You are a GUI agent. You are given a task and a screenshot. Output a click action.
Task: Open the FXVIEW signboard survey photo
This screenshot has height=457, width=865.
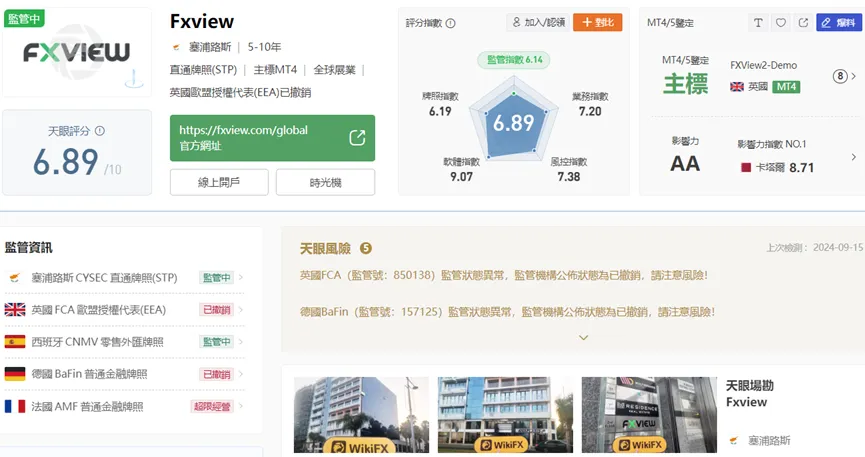click(x=649, y=415)
